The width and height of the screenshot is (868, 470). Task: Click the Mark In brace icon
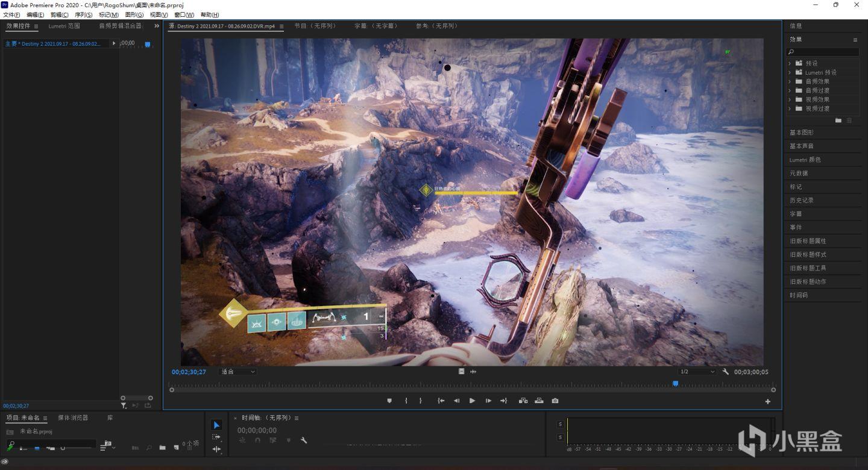406,401
